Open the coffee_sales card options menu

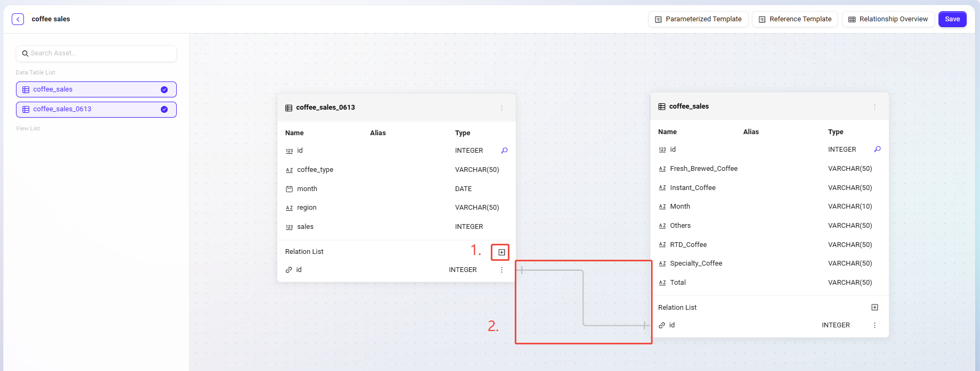coord(875,107)
